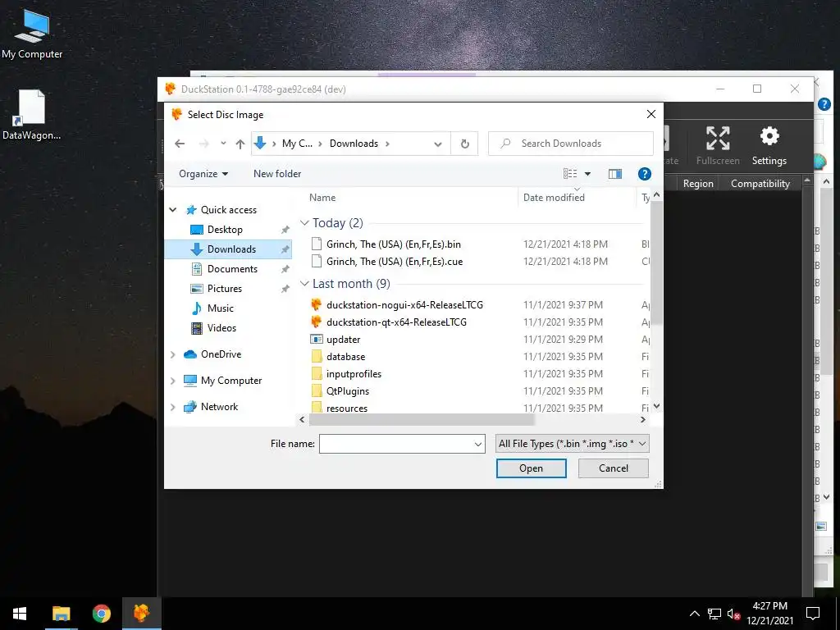Open recent locations dropdown
Screen dimensions: 840x630
(x=223, y=144)
